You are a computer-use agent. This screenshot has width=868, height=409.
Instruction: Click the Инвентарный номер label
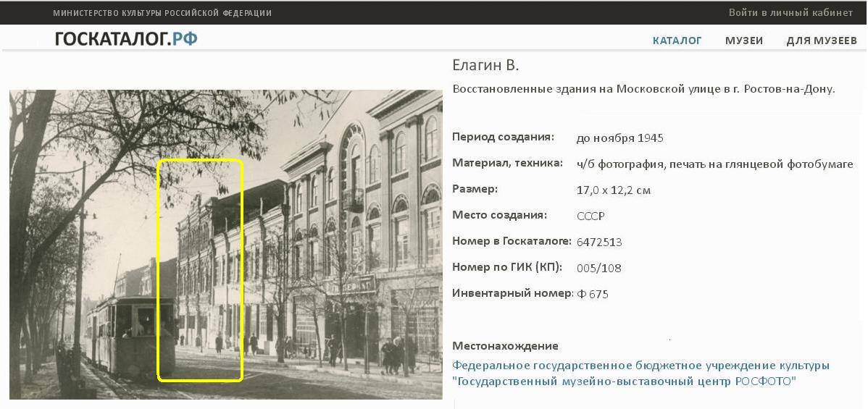point(512,293)
